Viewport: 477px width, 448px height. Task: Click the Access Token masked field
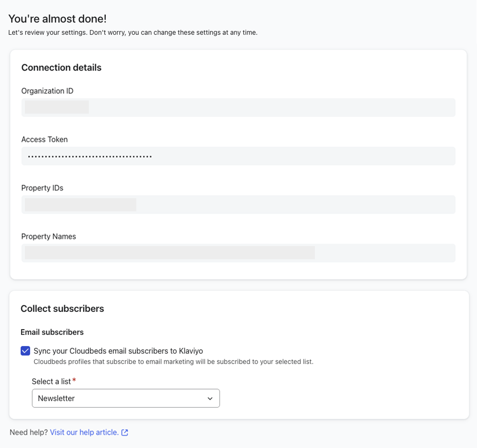(238, 156)
